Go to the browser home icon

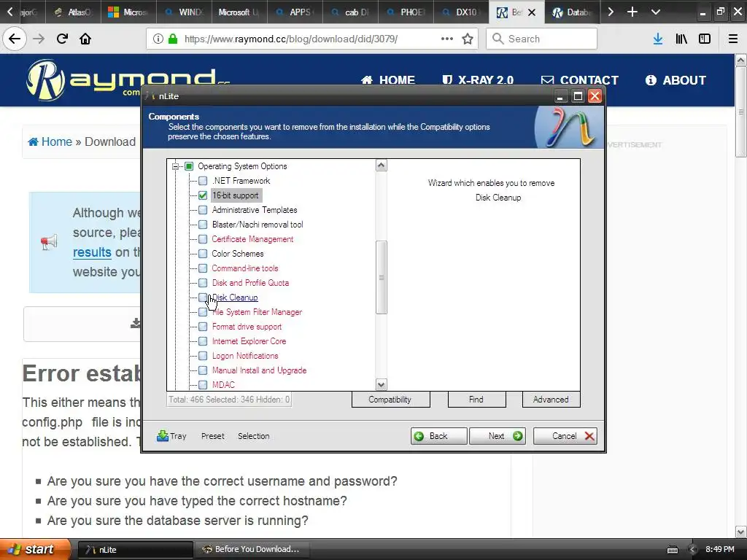[85, 39]
